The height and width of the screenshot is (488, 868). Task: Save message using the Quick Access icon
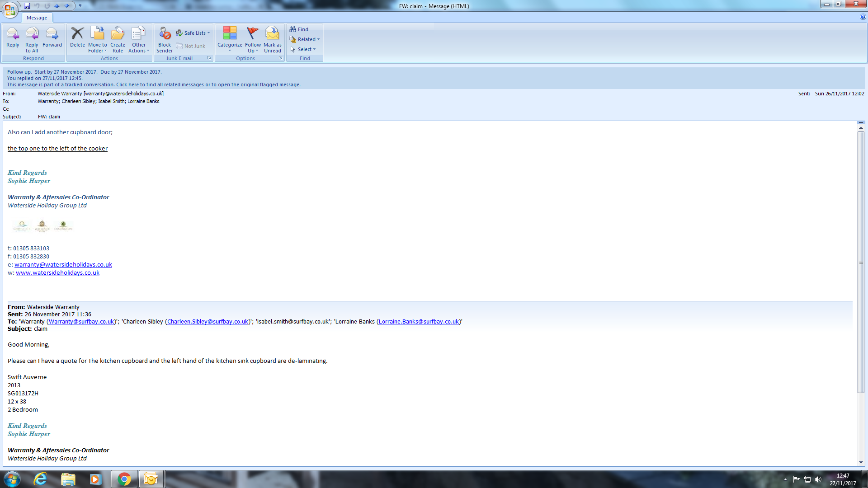(27, 6)
